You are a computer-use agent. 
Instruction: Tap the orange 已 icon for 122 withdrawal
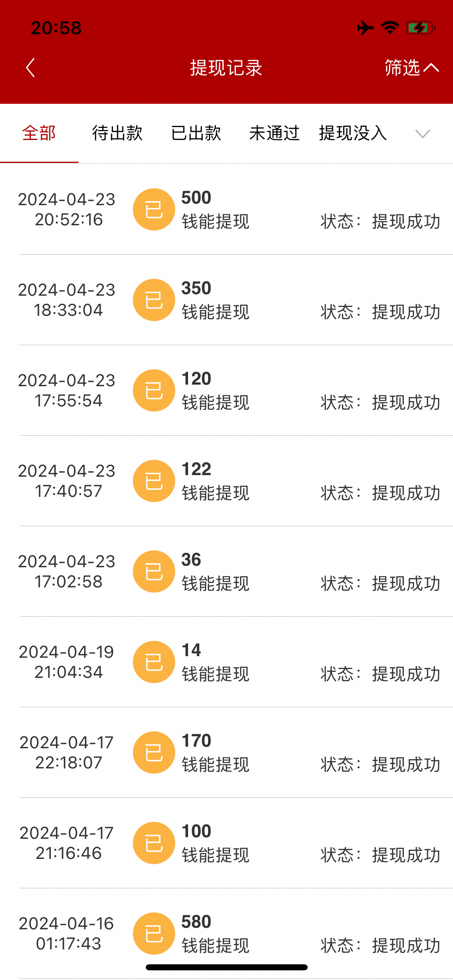coord(154,481)
